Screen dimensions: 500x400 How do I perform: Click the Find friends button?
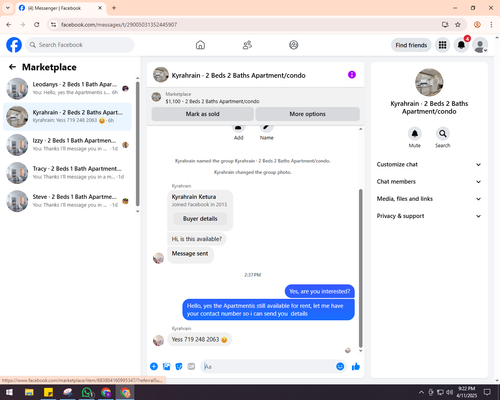pyautogui.click(x=411, y=45)
